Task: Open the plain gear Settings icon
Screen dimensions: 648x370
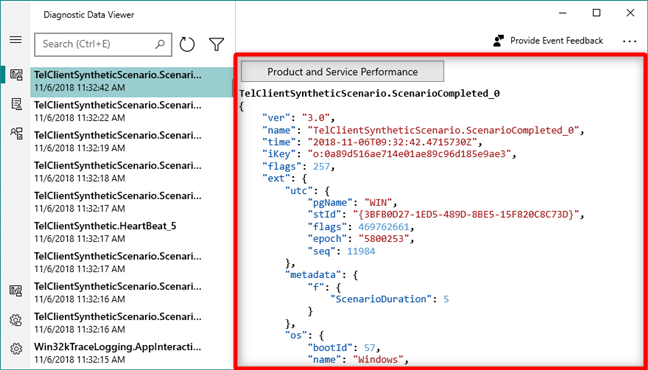Action: pos(16,349)
